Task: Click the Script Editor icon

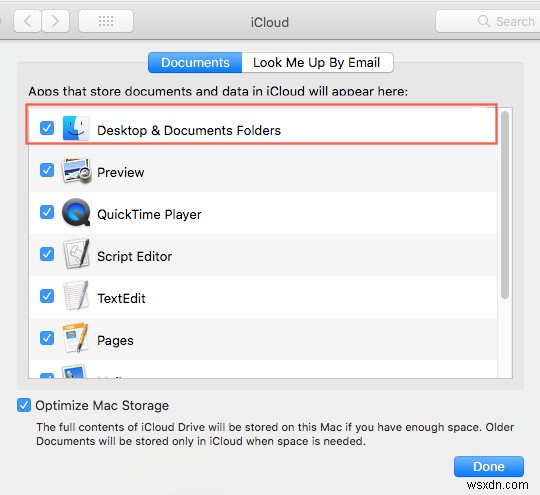Action: coord(76,254)
